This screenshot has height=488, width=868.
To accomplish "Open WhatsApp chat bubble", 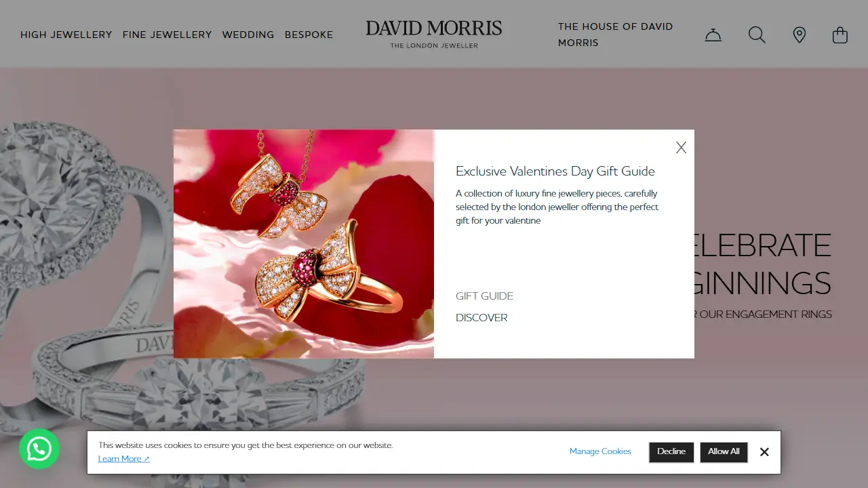I will [x=39, y=449].
